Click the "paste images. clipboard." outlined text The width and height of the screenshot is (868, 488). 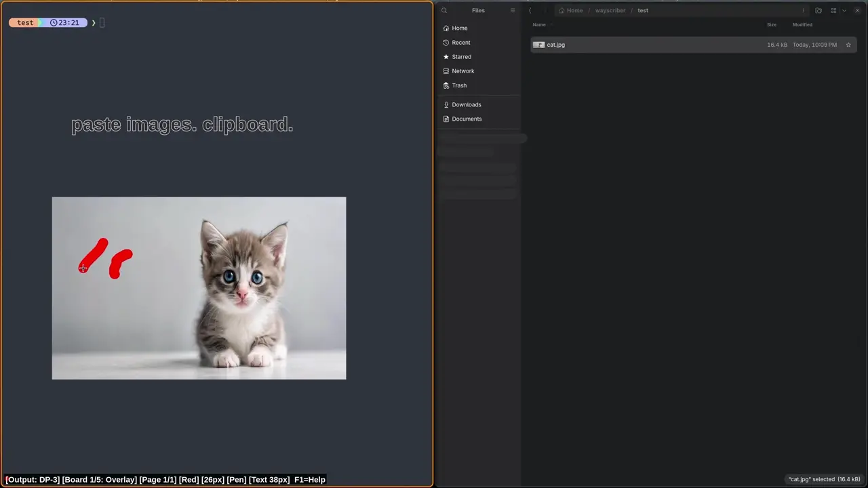pyautogui.click(x=182, y=125)
